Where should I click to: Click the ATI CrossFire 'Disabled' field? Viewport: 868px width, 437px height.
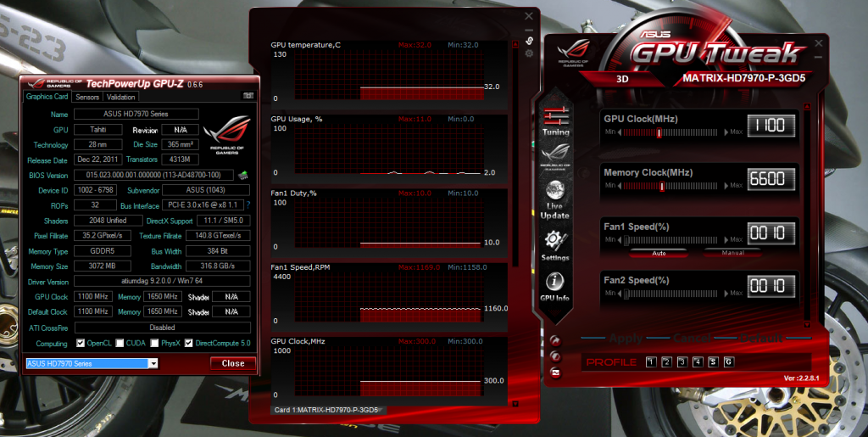162,328
